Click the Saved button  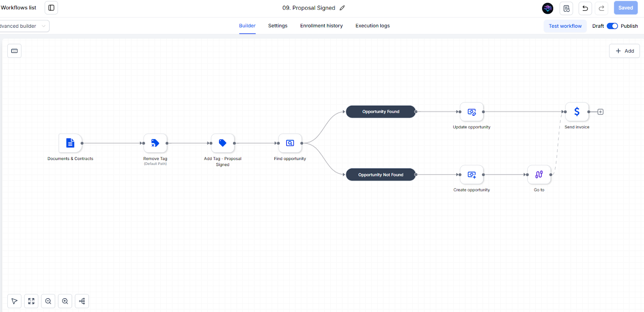(625, 8)
